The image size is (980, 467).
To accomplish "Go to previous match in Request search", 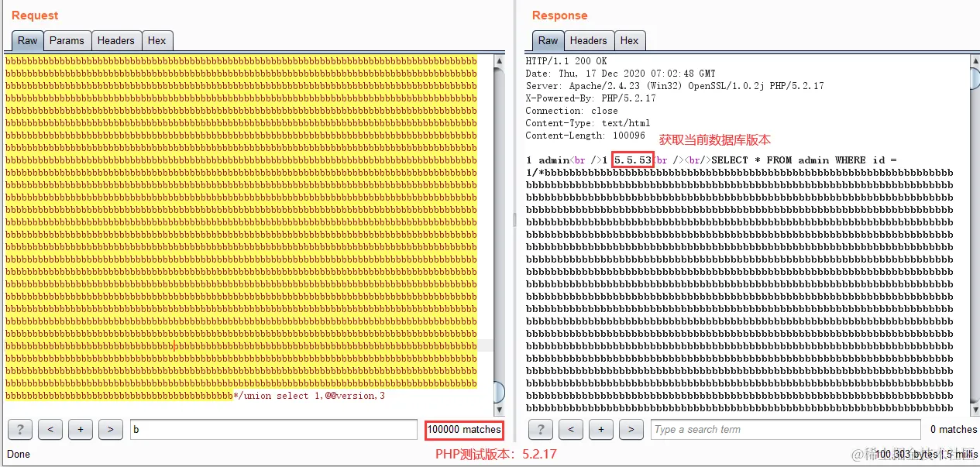I will point(50,429).
